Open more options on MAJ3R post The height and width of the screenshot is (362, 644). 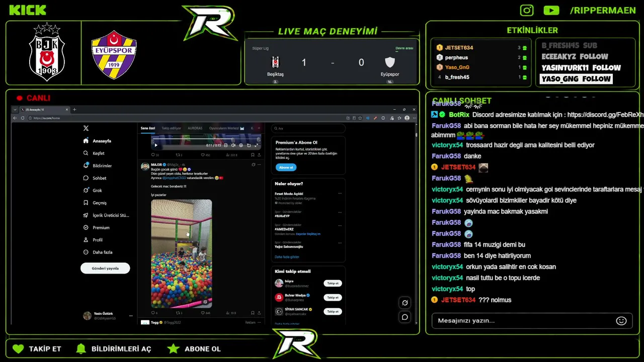(x=259, y=164)
